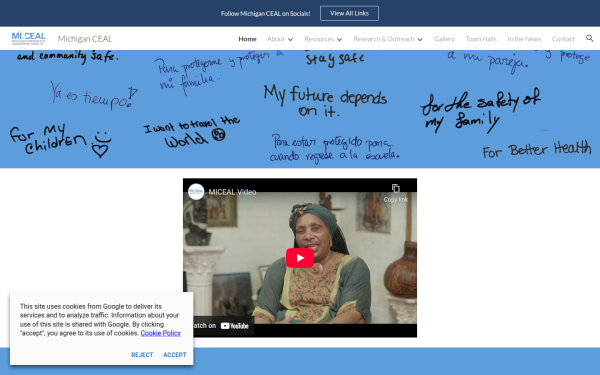600x375 pixels.
Task: Expand the Resources dropdown arrow
Action: tap(339, 39)
